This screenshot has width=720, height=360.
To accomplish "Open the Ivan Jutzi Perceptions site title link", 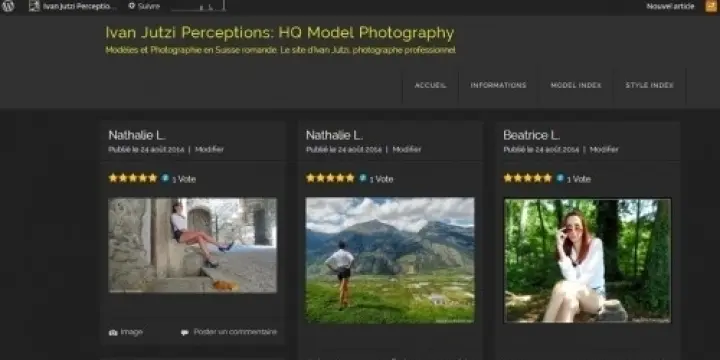I will click(x=280, y=33).
